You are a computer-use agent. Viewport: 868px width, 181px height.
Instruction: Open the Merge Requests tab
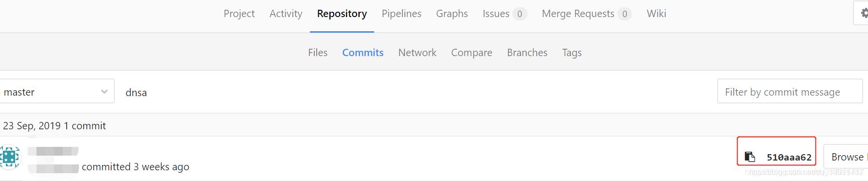pyautogui.click(x=586, y=14)
